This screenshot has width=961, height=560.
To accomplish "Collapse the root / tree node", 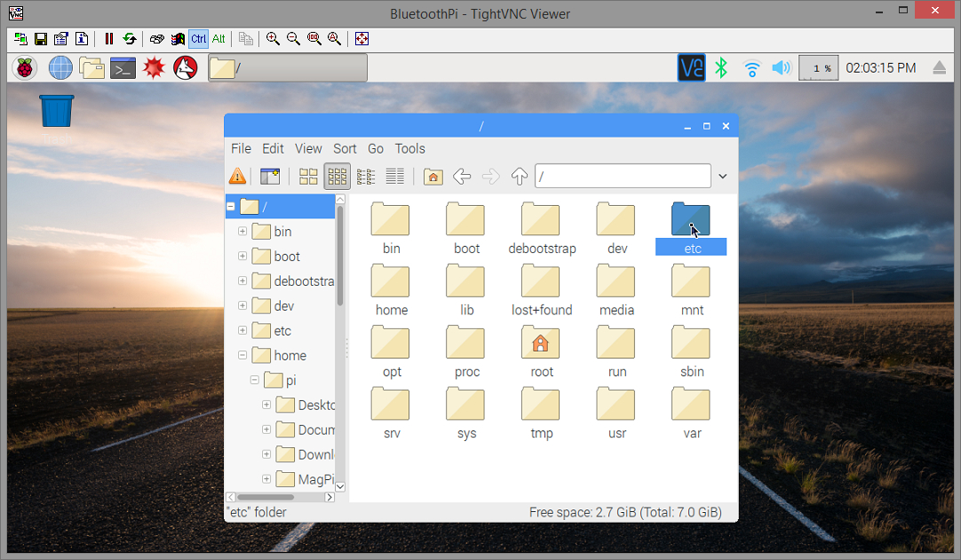I will pos(231,207).
